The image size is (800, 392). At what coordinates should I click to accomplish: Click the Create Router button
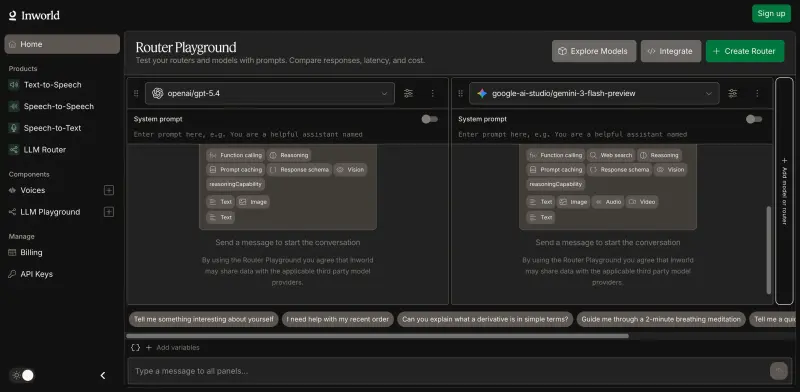(745, 51)
